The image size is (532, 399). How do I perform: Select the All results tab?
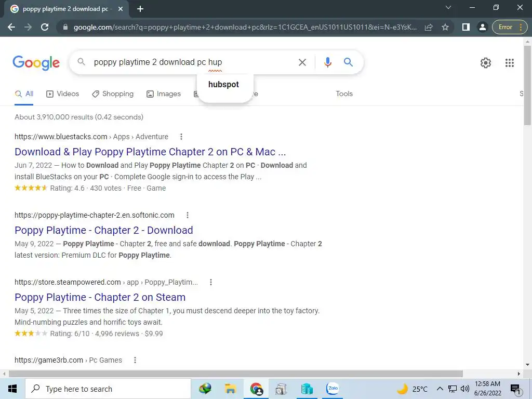24,94
